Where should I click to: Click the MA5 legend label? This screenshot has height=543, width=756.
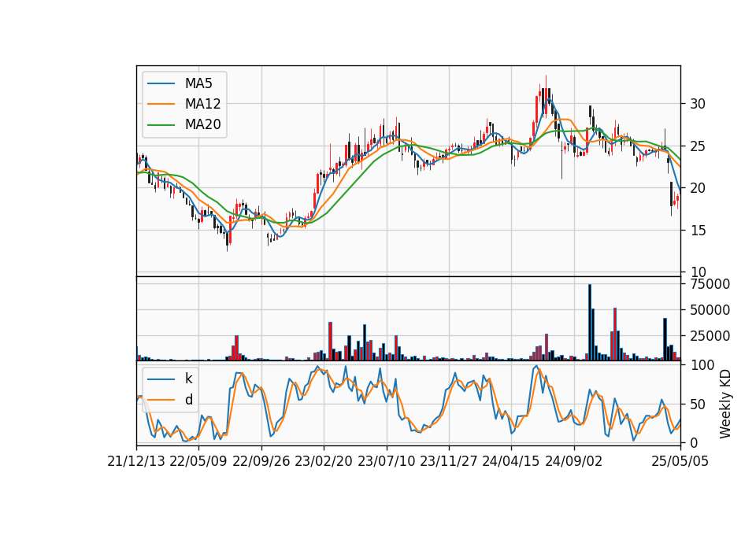coord(198,83)
